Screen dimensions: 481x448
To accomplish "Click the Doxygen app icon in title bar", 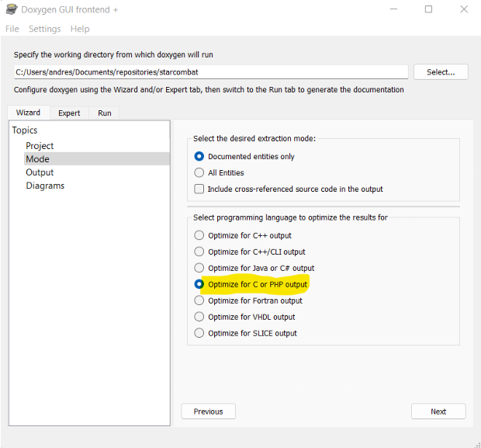I will coord(12,9).
